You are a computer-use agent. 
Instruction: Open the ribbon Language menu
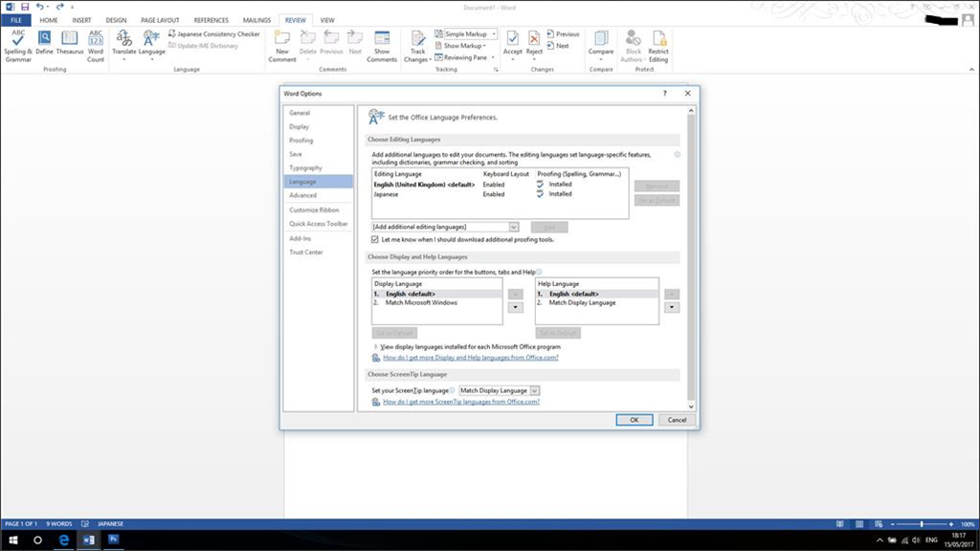(151, 45)
